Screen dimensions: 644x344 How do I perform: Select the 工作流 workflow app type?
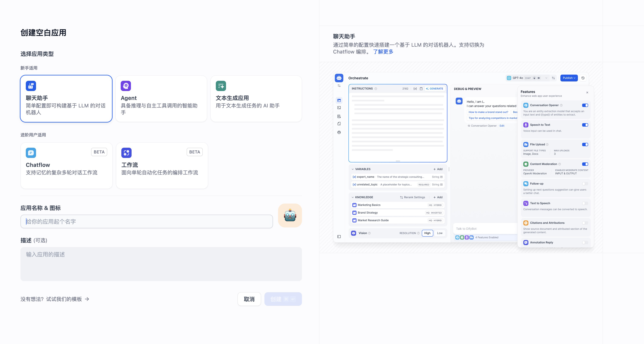tap(162, 165)
